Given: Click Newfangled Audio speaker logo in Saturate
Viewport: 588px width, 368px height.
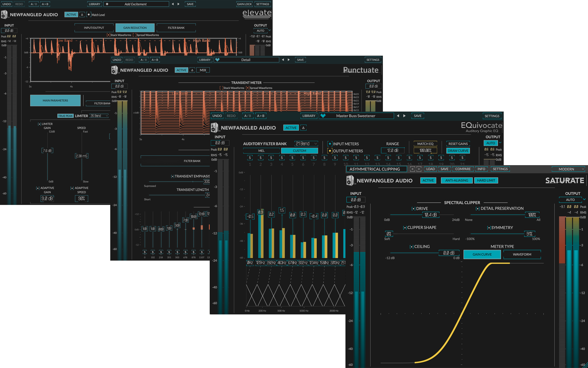Looking at the screenshot, I should tap(350, 181).
